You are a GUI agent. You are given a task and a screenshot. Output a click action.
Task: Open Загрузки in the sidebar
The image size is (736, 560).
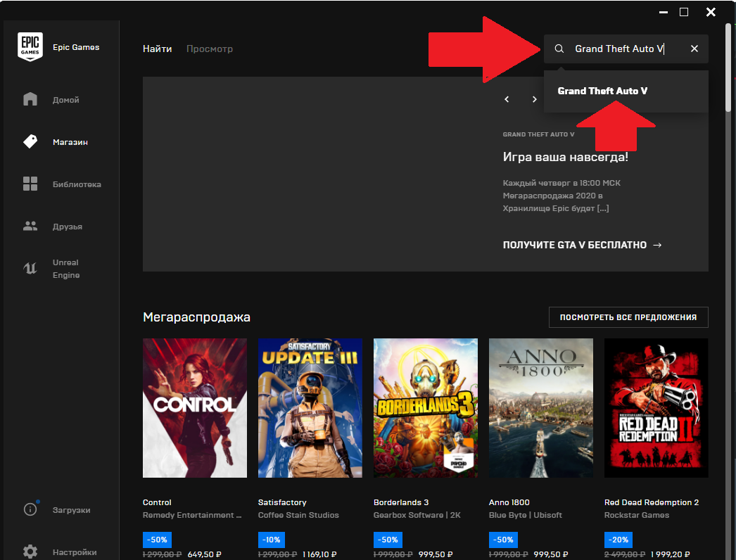(x=71, y=510)
